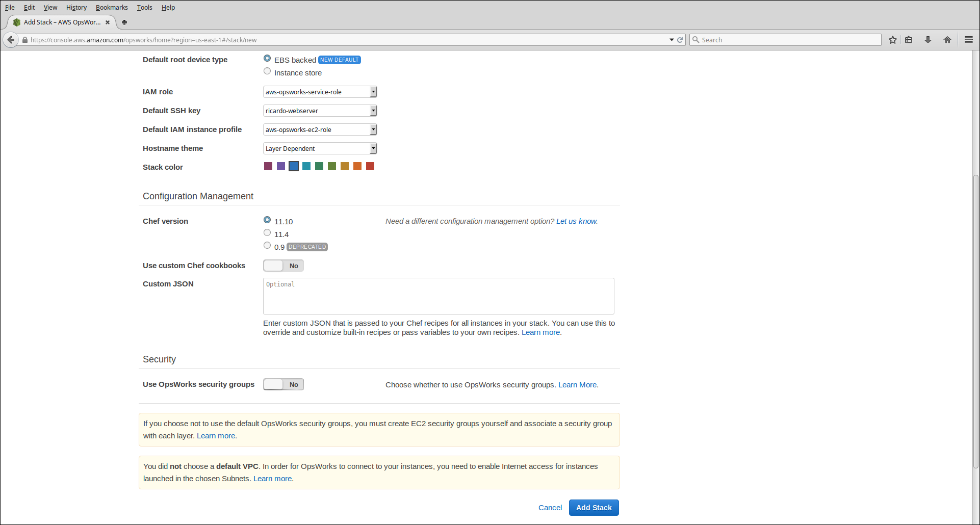Image resolution: width=980 pixels, height=525 pixels.
Task: Toggle Use custom Chef cookbooks switch
Action: pyautogui.click(x=283, y=266)
